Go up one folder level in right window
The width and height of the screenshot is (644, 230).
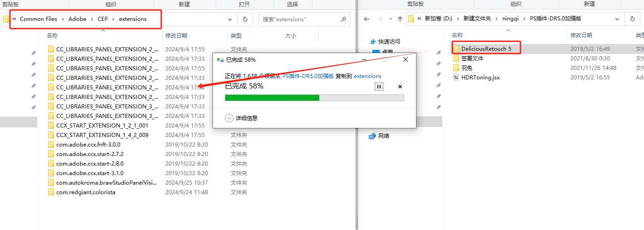[400, 19]
